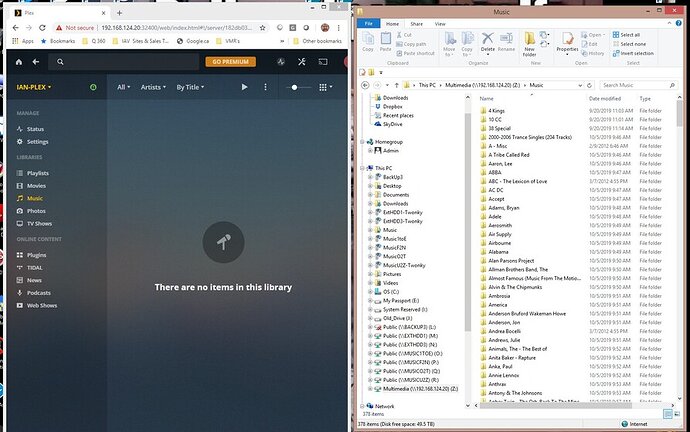Sort by the Date modified column
Screen dimensions: 690x432
605,99
